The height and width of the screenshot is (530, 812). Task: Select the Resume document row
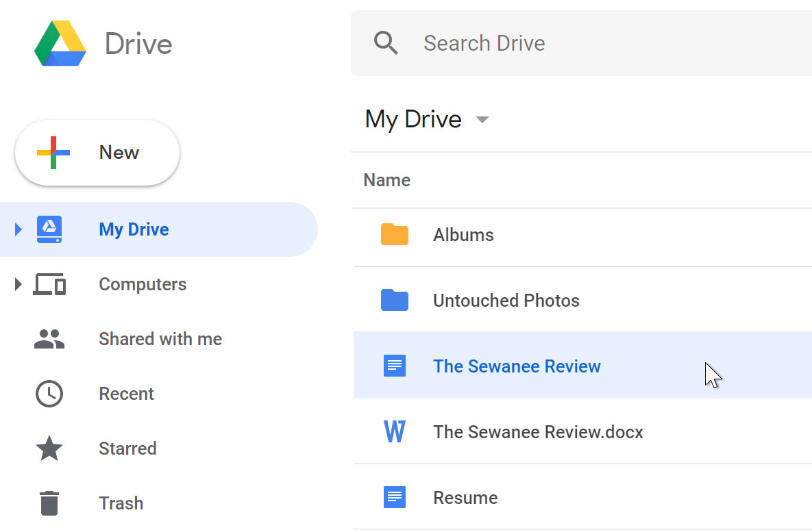(465, 498)
